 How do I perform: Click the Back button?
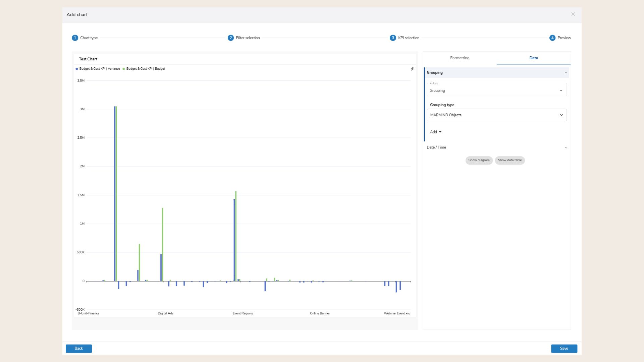78,349
